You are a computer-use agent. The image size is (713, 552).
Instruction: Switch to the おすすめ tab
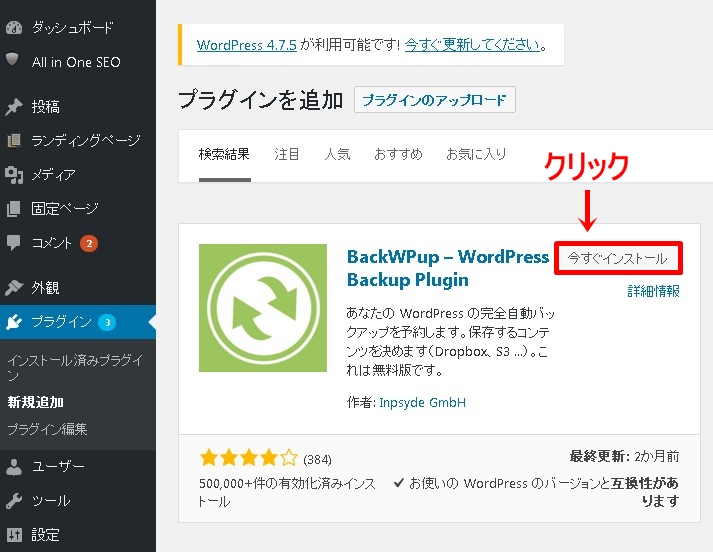coord(398,154)
